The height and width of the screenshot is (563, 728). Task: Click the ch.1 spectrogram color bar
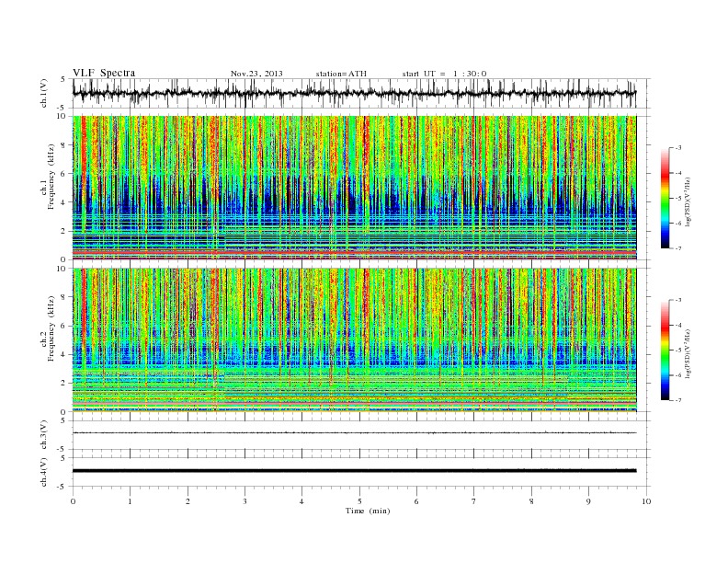[x=665, y=198]
